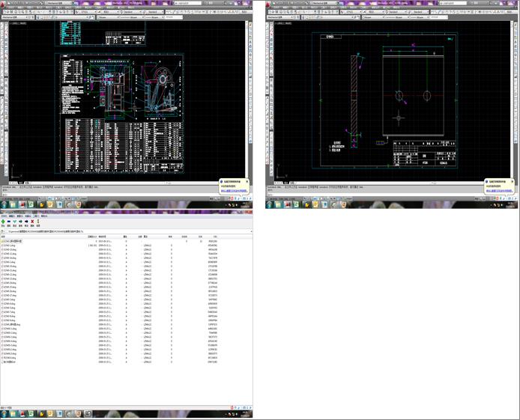520x420 pixels.
Task: Click red Delete X in 7-Zip toolbar
Action: (32, 222)
